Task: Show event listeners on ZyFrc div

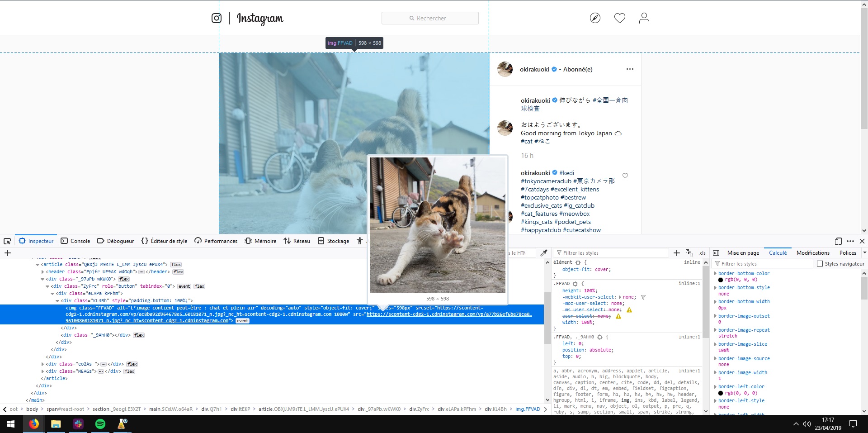Action: 184,286
